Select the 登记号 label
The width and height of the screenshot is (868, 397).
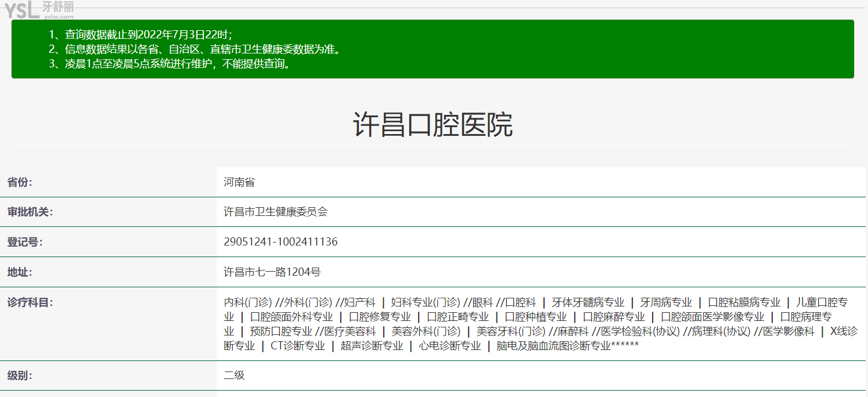coord(24,242)
